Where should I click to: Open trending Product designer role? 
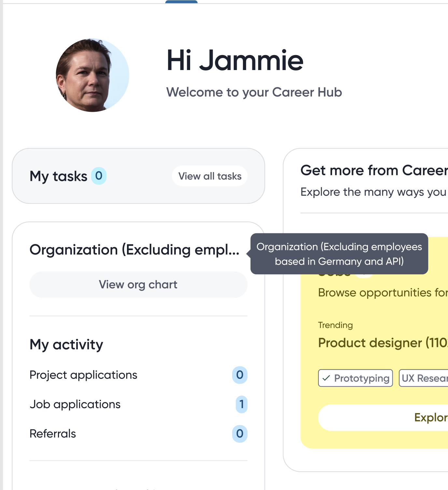coord(383,343)
